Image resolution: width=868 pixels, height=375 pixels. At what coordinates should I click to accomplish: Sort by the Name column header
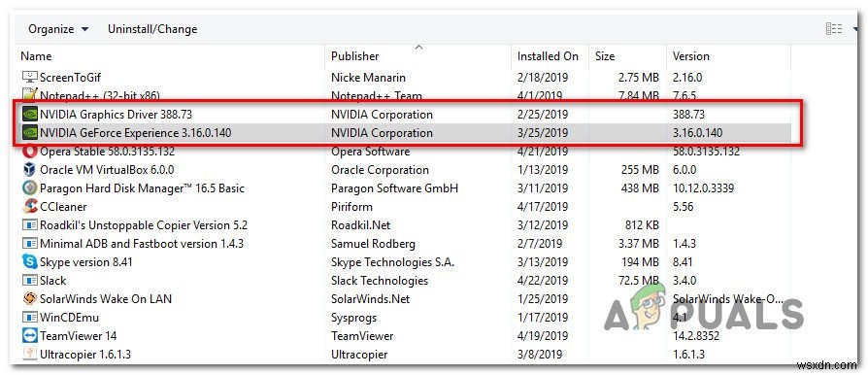click(x=36, y=56)
